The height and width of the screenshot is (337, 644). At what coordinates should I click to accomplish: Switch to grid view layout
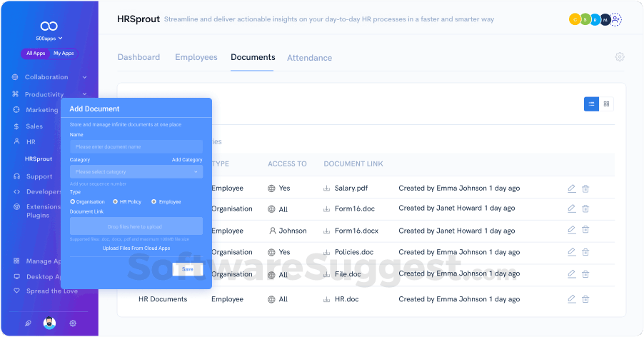[606, 104]
